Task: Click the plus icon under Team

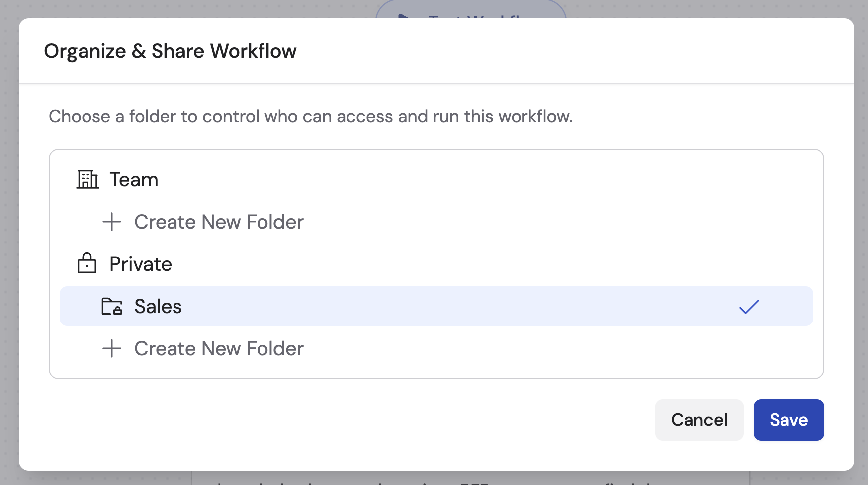Action: point(111,222)
